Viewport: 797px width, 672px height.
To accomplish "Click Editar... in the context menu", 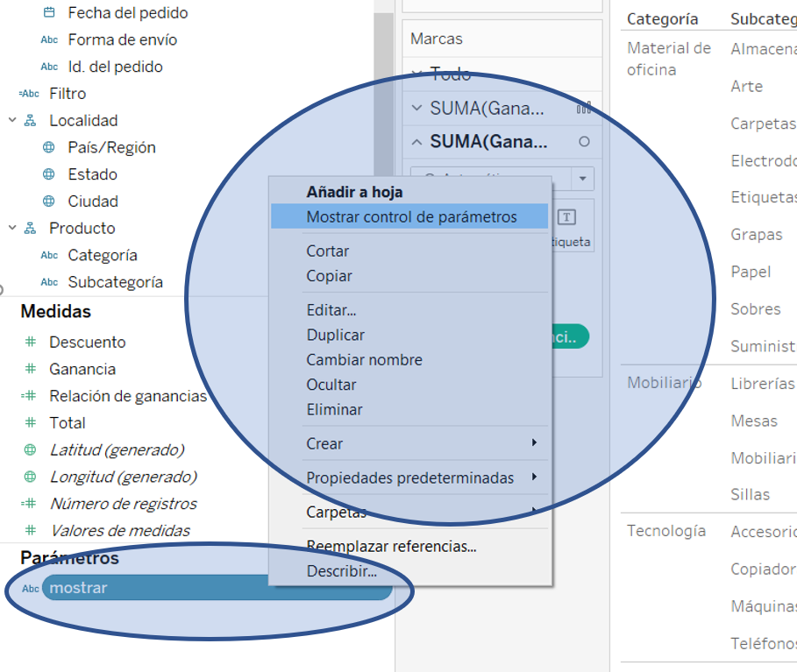I will (x=331, y=310).
